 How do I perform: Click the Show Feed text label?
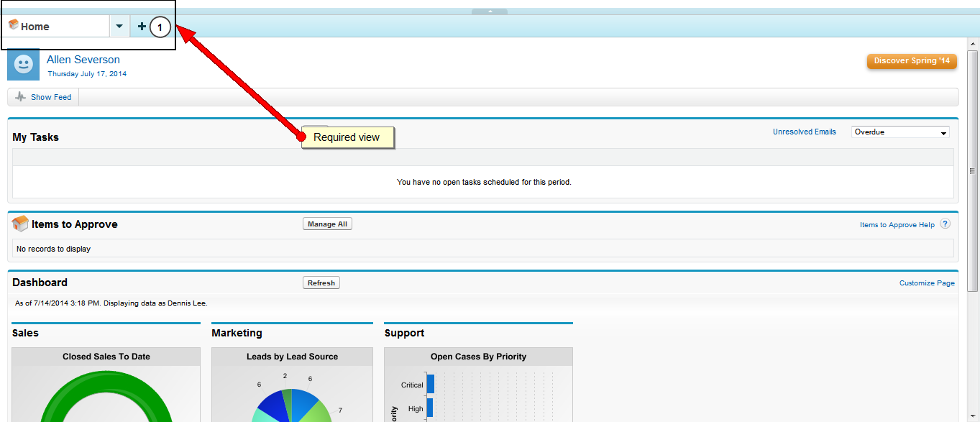point(51,97)
